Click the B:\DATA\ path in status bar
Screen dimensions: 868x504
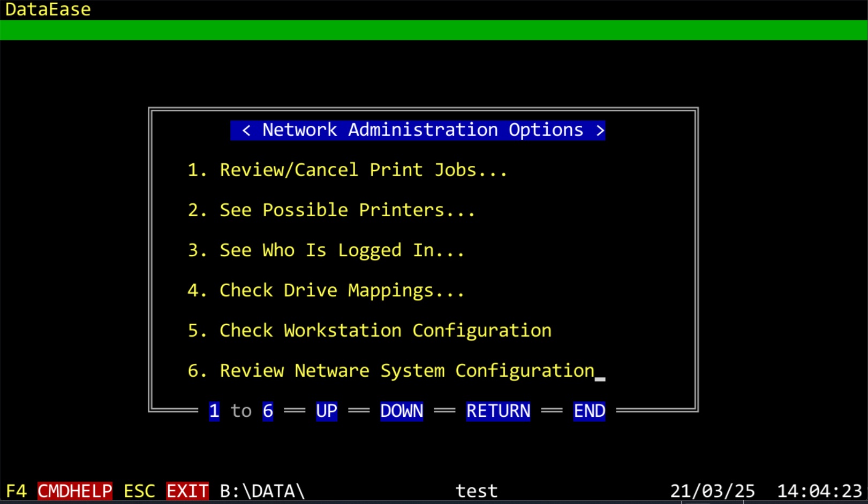(x=262, y=491)
